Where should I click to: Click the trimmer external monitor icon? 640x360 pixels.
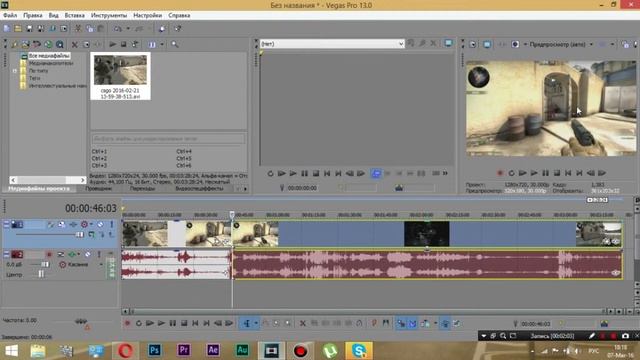[448, 43]
